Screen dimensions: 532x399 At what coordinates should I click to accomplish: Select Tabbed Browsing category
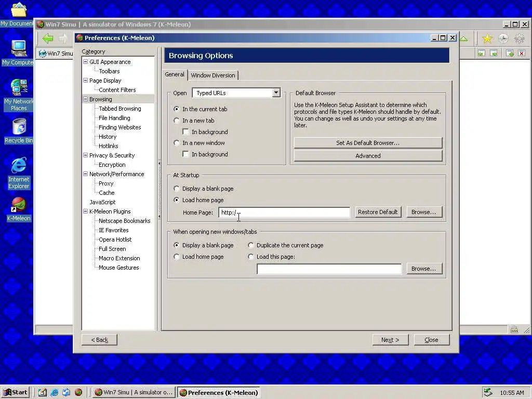120,109
